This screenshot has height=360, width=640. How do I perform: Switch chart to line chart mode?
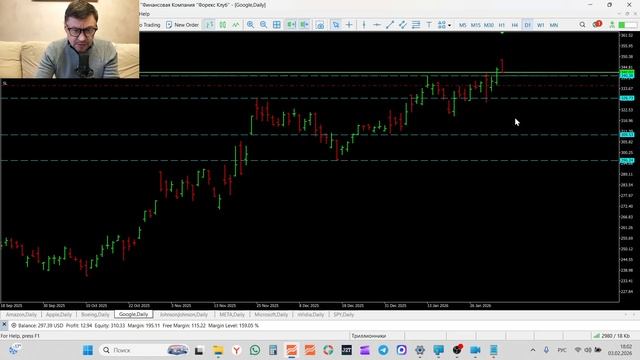click(236, 25)
